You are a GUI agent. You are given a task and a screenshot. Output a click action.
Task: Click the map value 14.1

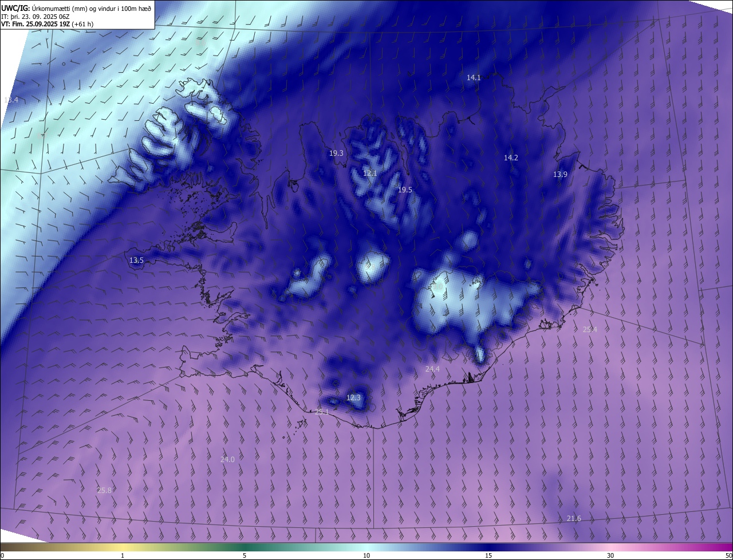(474, 77)
